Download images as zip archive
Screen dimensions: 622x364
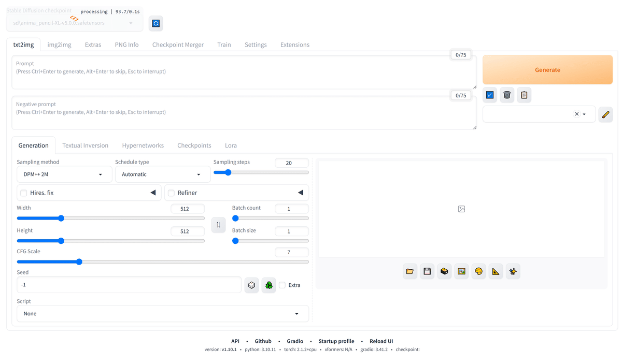pyautogui.click(x=444, y=271)
